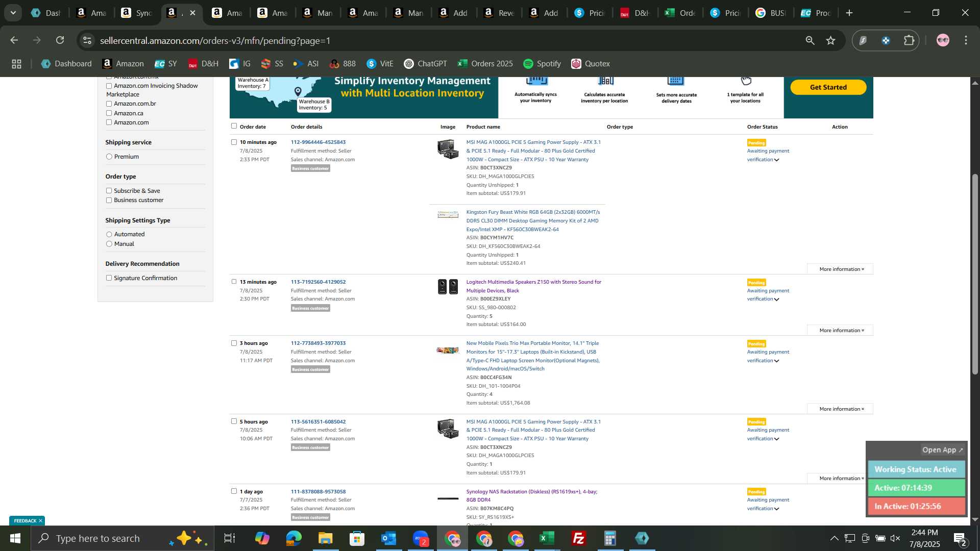Open the site information icon in address bar
The image size is (980, 551).
[x=87, y=40]
